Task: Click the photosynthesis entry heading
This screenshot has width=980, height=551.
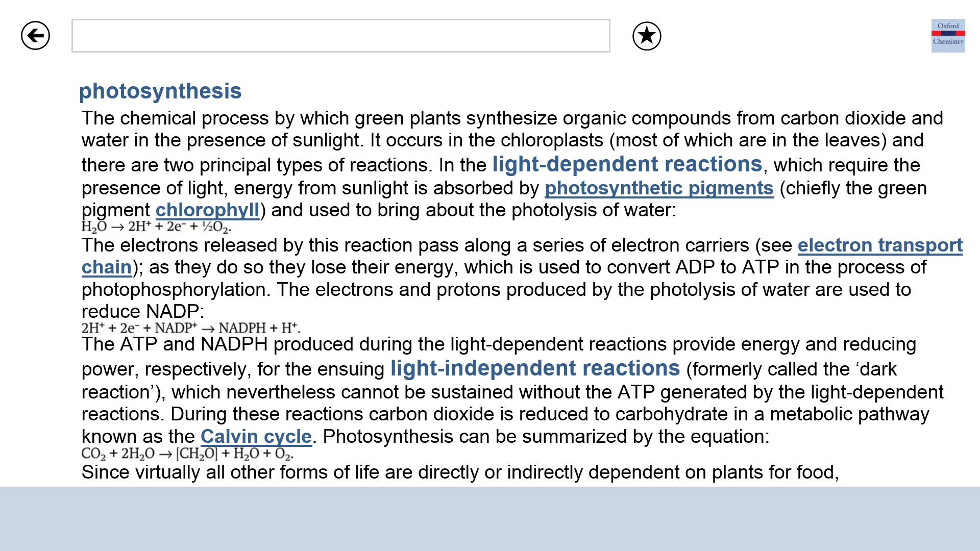Action: (160, 91)
